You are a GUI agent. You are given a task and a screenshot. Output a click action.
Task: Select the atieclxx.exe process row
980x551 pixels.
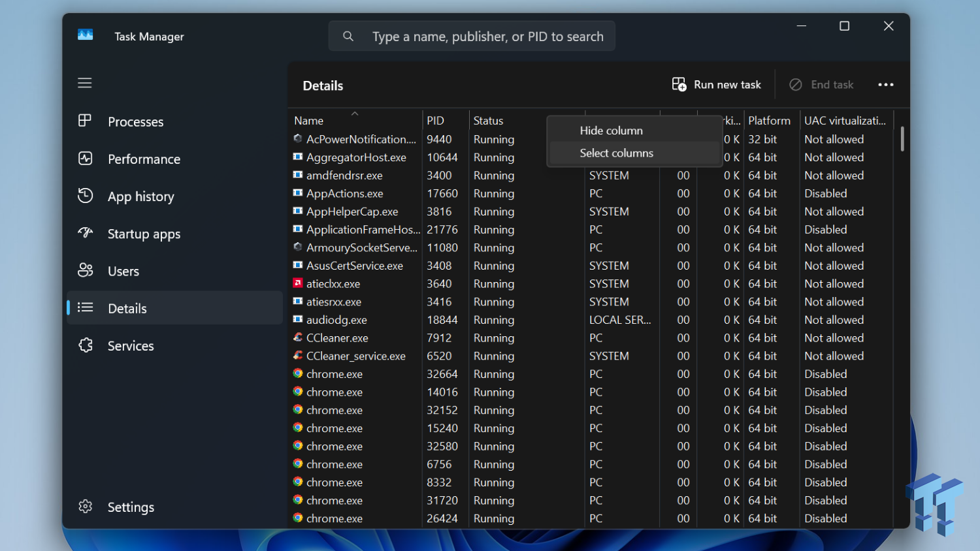click(333, 284)
